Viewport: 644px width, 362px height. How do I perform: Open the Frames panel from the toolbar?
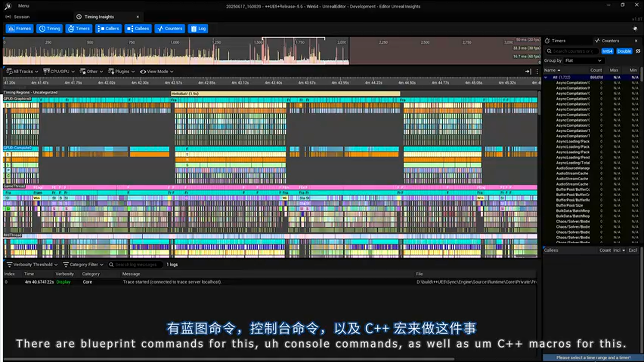20,29
